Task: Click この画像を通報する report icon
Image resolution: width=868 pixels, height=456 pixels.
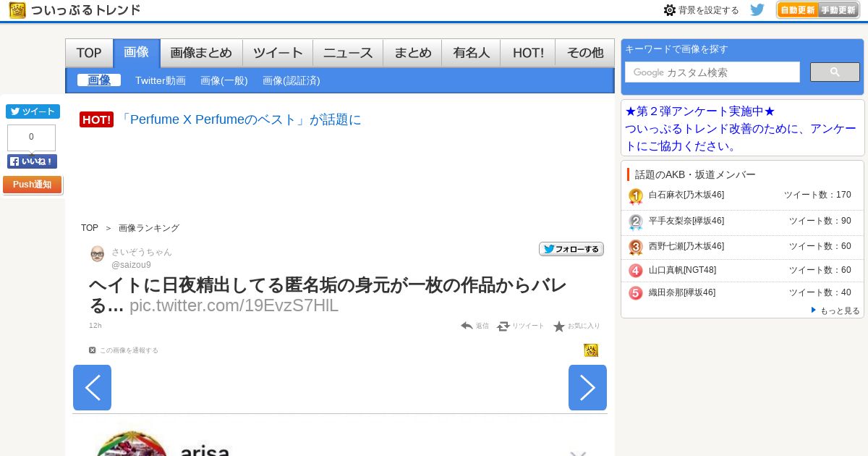Action: pos(93,350)
